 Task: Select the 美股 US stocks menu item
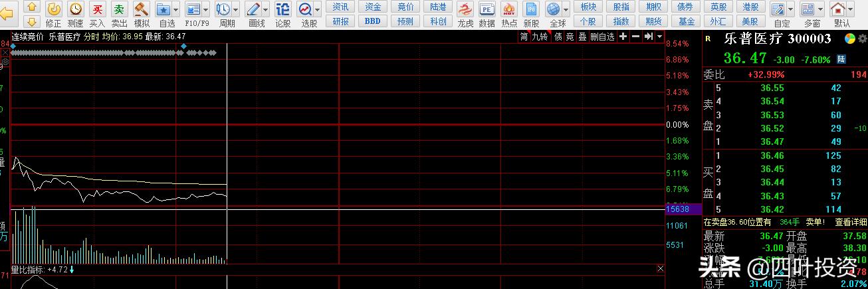(751, 21)
